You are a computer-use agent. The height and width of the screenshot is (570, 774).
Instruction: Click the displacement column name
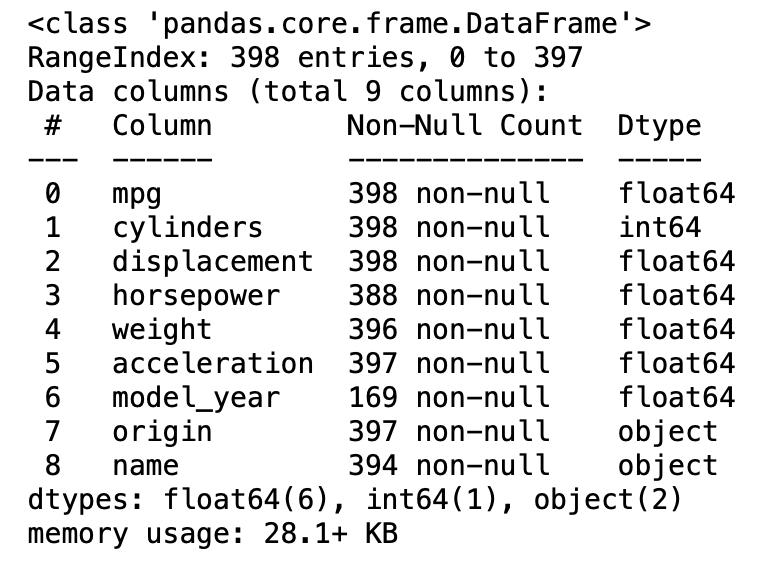click(213, 262)
